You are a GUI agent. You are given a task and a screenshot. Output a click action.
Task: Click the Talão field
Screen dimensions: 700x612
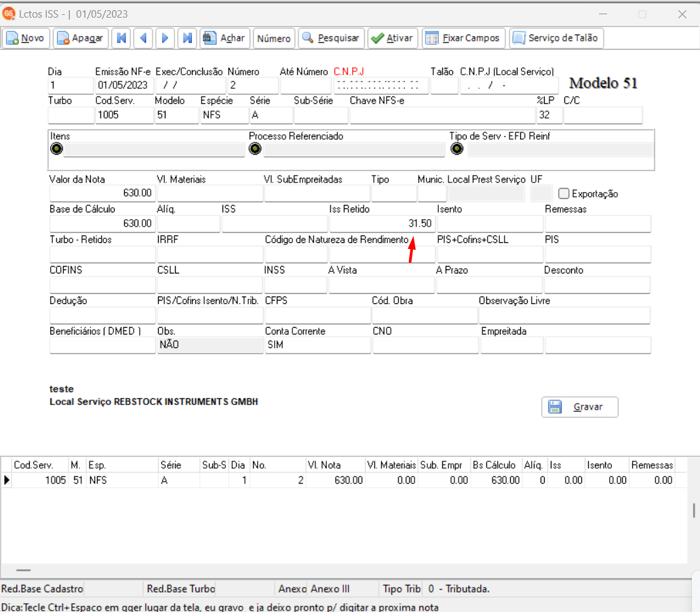click(x=445, y=85)
